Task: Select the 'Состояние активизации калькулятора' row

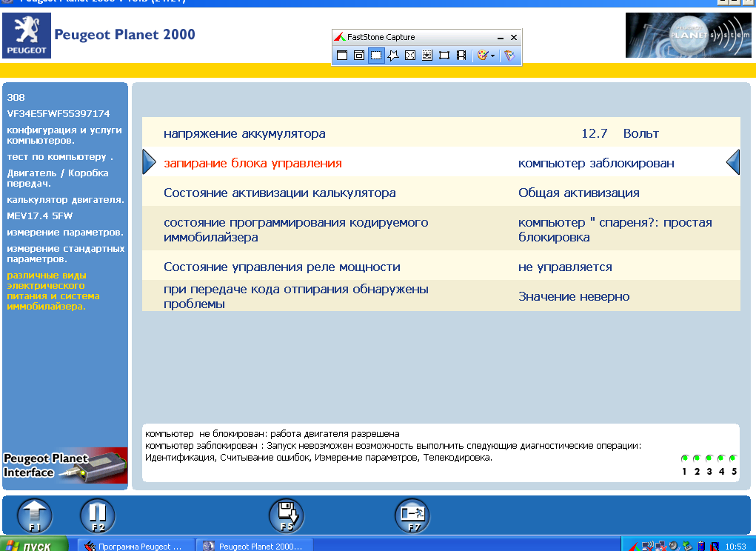Action: tap(441, 192)
